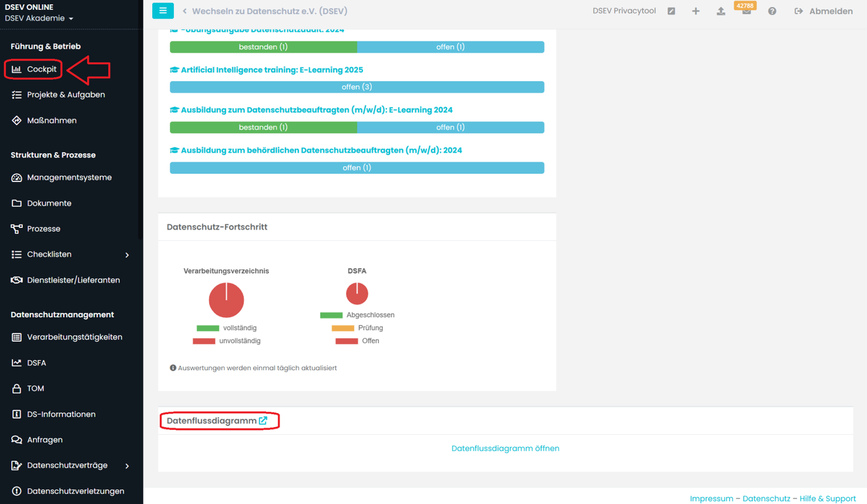Open the Datenschutz link in the footer
Image resolution: width=867 pixels, height=504 pixels.
pyautogui.click(x=767, y=498)
